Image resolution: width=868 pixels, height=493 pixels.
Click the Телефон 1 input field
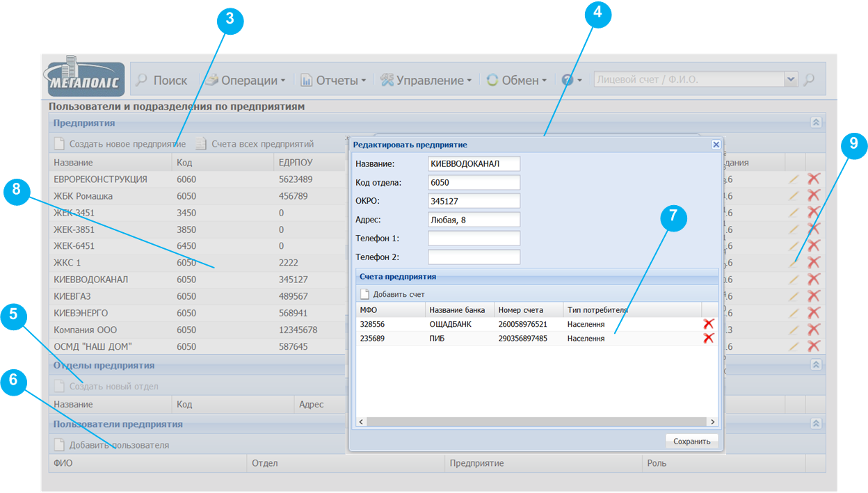point(474,239)
